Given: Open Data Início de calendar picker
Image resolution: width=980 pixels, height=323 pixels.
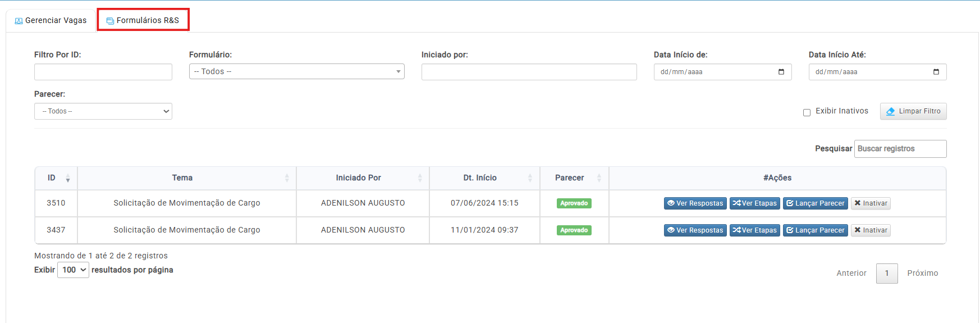Looking at the screenshot, I should (781, 72).
